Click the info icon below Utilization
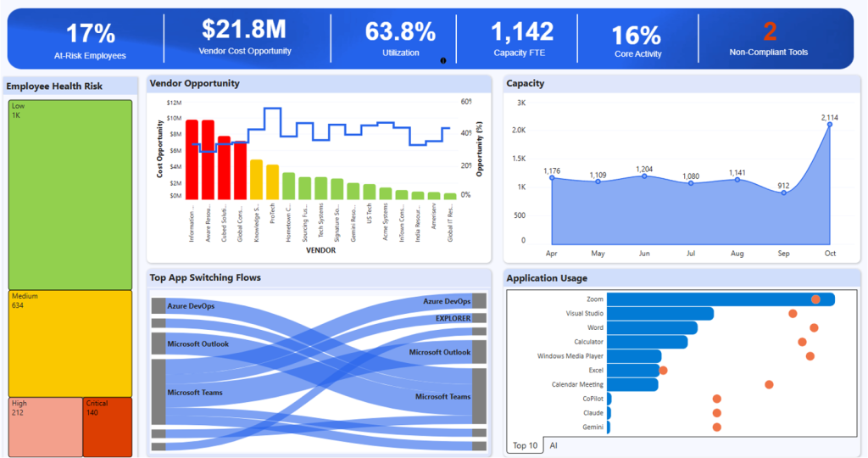The width and height of the screenshot is (868, 458). tap(443, 61)
